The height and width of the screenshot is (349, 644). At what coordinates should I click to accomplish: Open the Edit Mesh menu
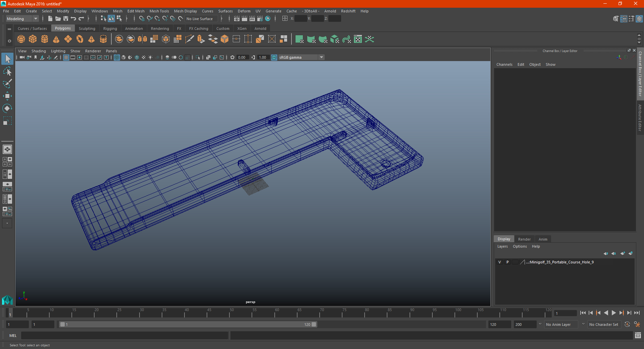(x=136, y=11)
